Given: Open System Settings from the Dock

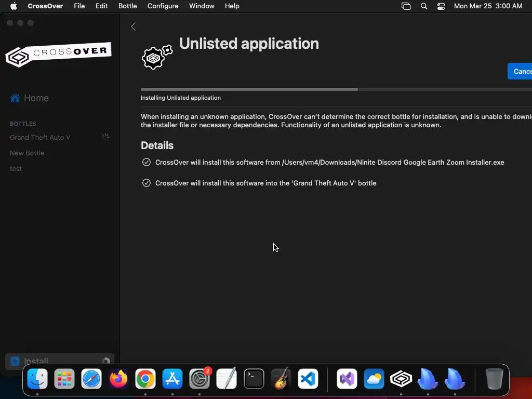Looking at the screenshot, I should (x=199, y=379).
